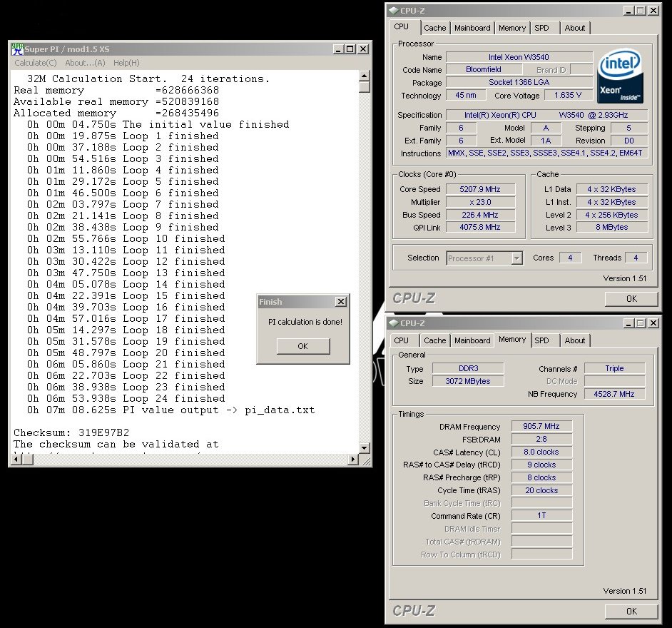This screenshot has width=672, height=628.
Task: Click Super PI horizontal scrollbar left arrow
Action: click(16, 459)
